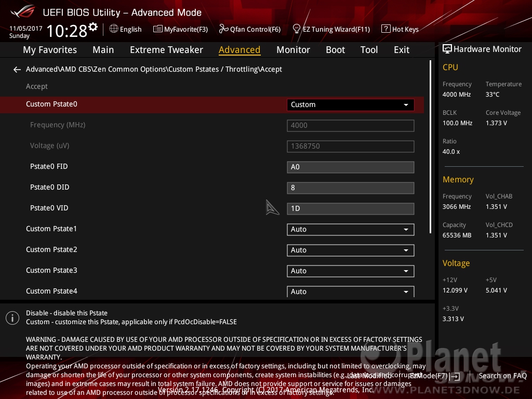The image size is (532, 399).
Task: Click the settings gear beside the clock
Action: 93,27
